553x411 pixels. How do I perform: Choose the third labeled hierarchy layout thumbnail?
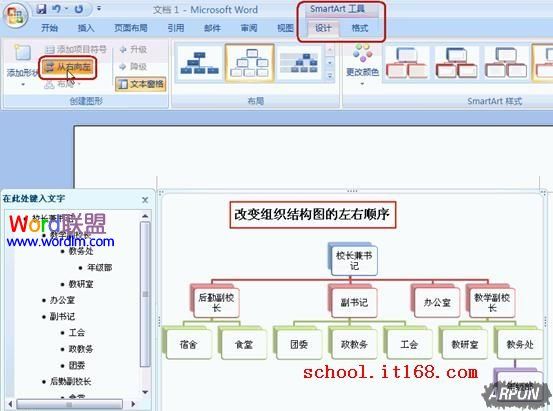300,63
